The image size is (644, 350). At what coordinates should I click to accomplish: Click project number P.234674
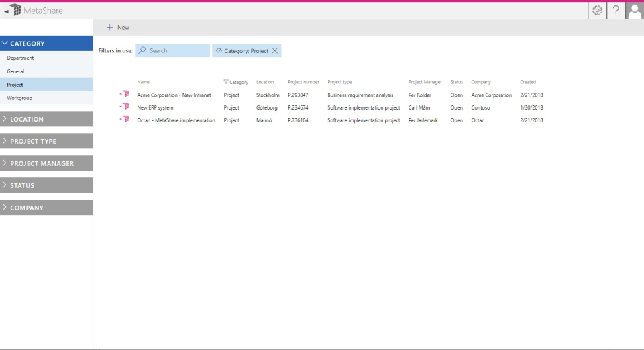click(x=298, y=107)
